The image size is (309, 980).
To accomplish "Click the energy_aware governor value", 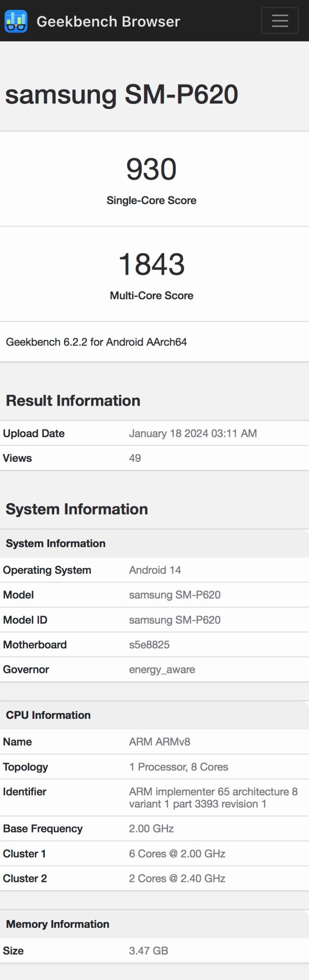I will [x=162, y=670].
